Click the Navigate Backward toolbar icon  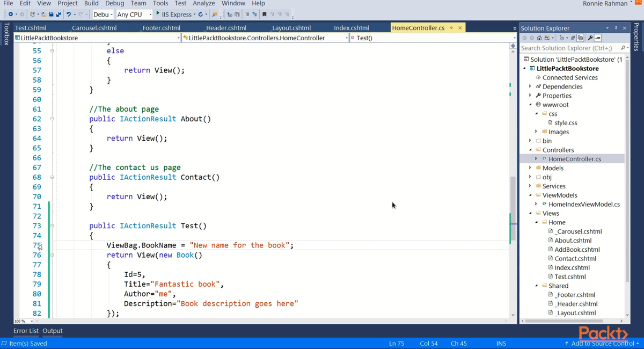coord(10,14)
